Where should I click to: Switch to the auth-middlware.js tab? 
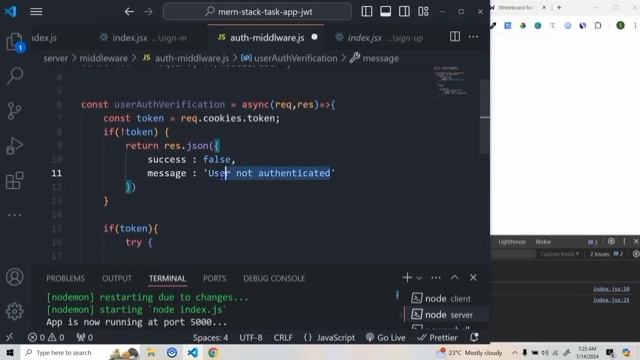pos(267,38)
